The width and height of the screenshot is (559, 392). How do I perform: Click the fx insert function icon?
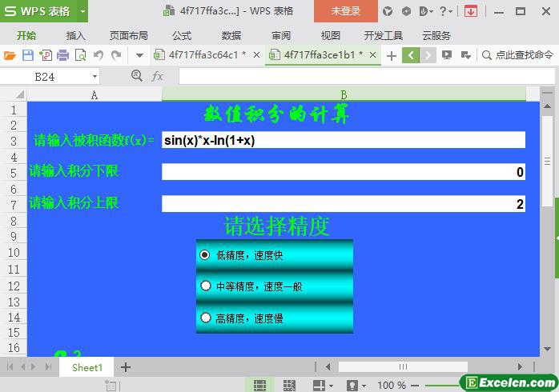click(x=157, y=76)
